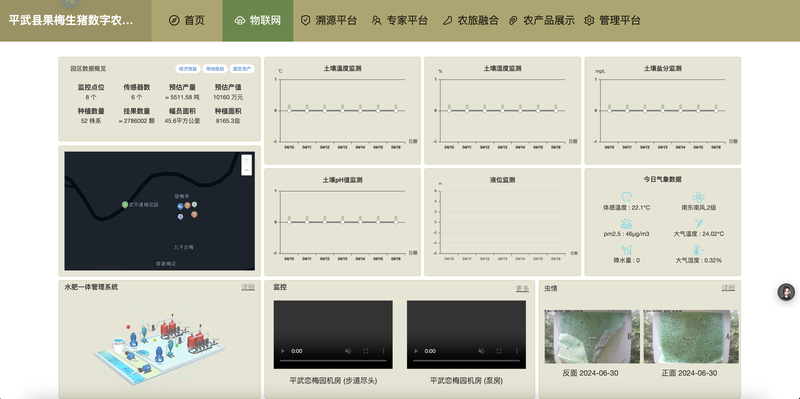Click the blue map marker under 望梅亭

[x=180, y=206]
